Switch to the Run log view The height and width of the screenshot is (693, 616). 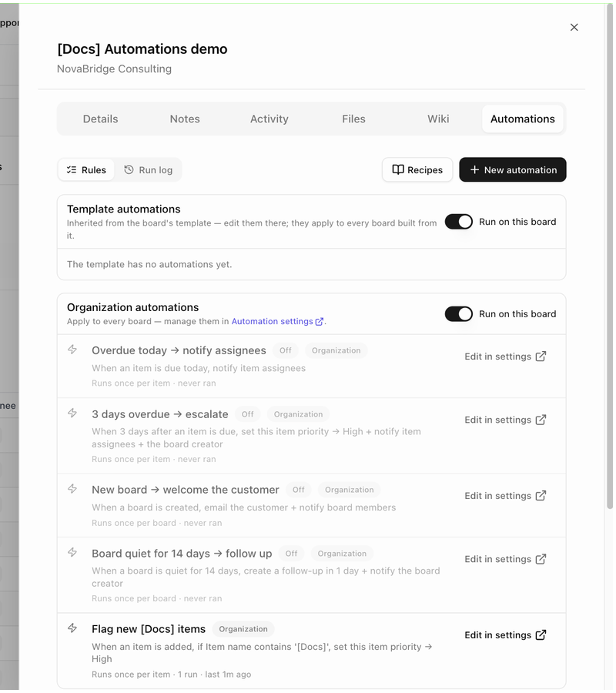click(149, 171)
